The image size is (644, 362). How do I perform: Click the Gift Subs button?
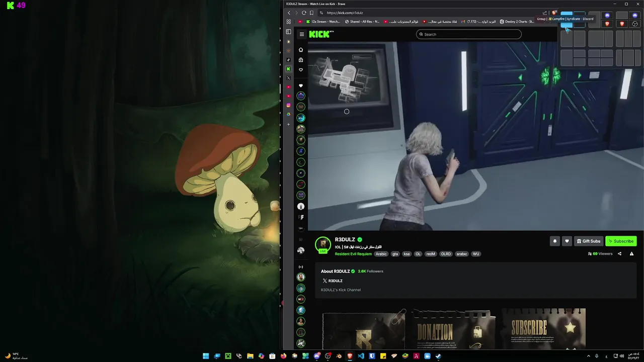click(x=589, y=241)
